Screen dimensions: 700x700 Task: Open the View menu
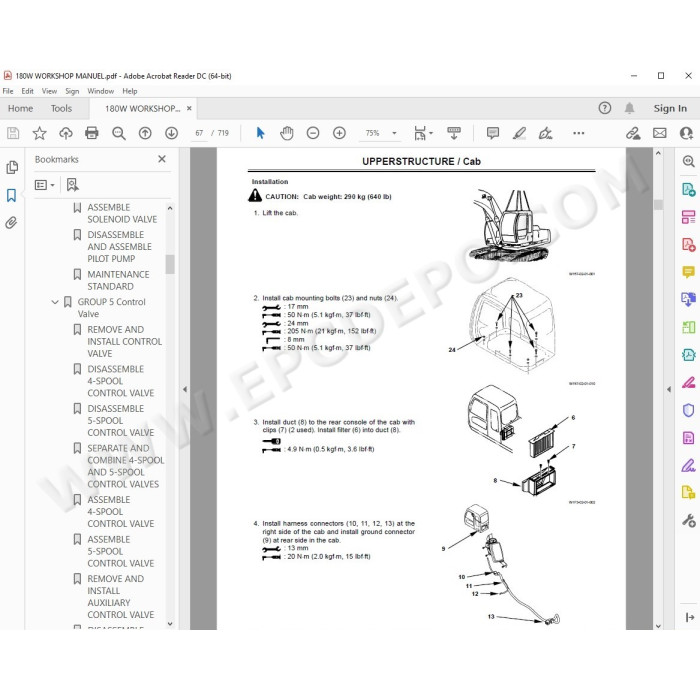[x=49, y=91]
